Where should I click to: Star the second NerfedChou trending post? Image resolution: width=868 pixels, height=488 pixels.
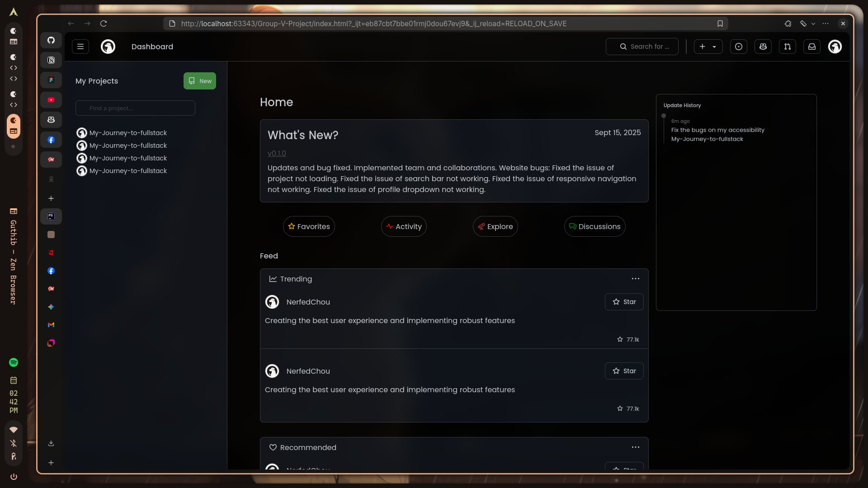pos(624,371)
